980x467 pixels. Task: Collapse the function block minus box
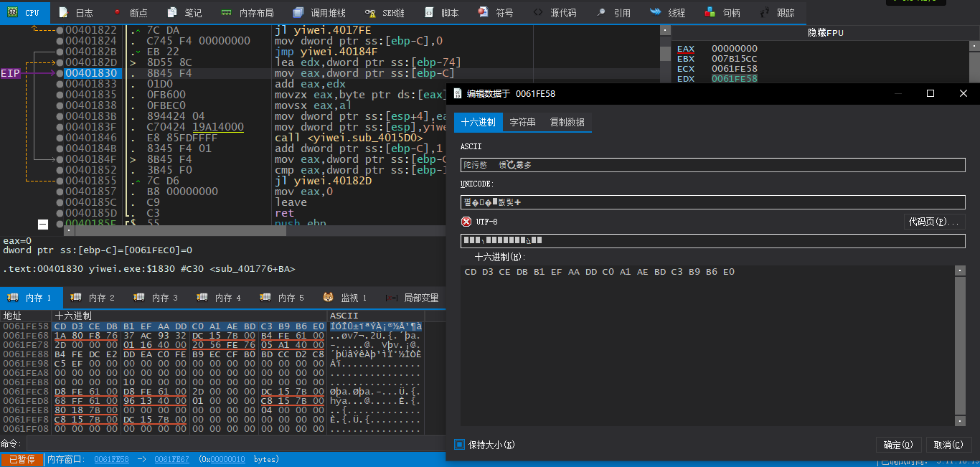pyautogui.click(x=43, y=225)
